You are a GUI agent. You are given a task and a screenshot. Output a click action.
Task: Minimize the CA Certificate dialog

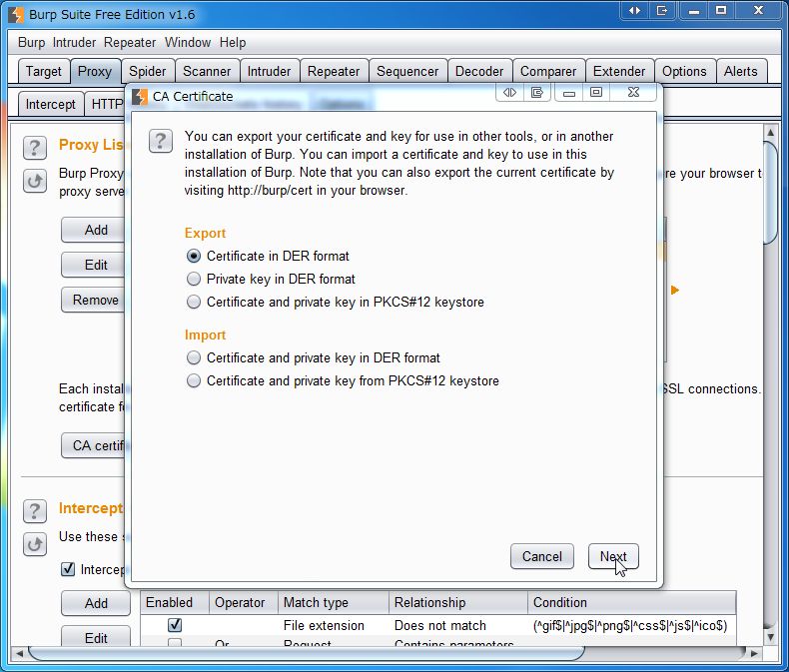point(569,93)
